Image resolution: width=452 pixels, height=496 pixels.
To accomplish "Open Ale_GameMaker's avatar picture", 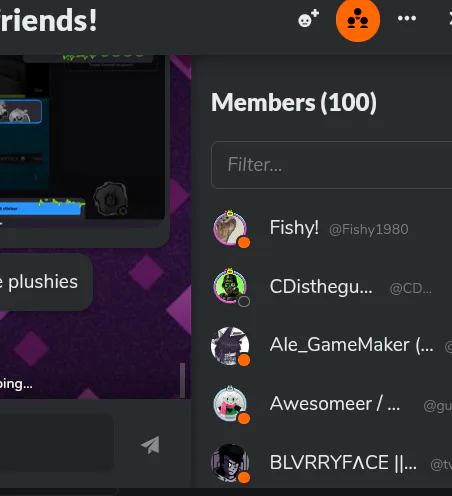I will [x=230, y=346].
